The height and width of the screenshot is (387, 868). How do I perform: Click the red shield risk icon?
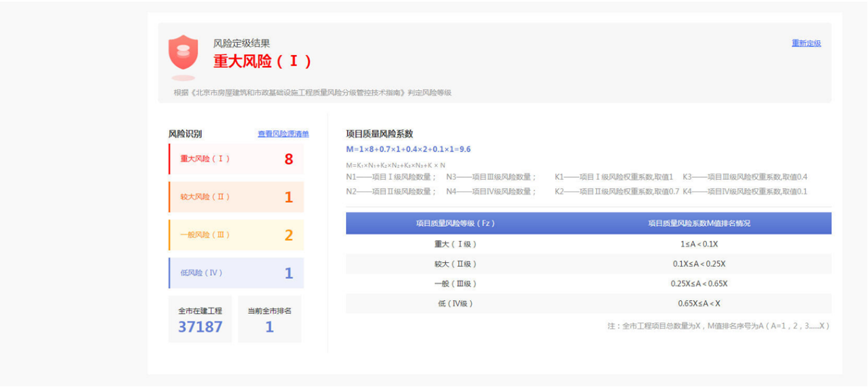click(184, 53)
